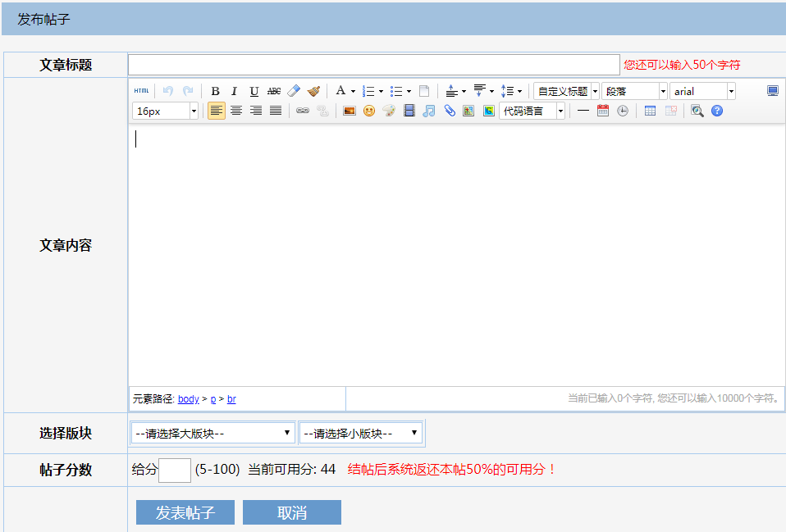This screenshot has width=786, height=532.
Task: Open line height dropdown arrow
Action: pos(520,91)
